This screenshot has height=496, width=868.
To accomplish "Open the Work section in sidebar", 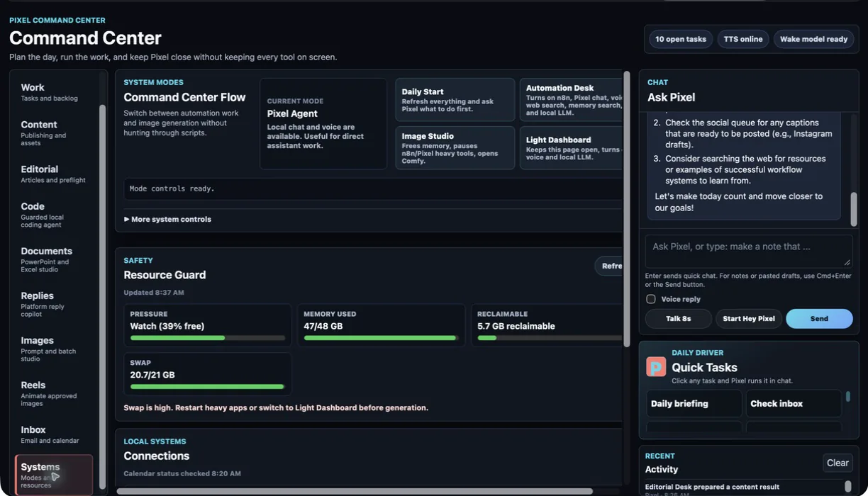I will (x=54, y=92).
